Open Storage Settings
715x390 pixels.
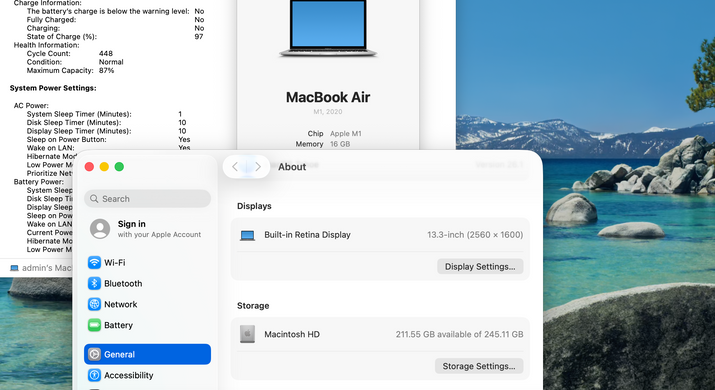pyautogui.click(x=479, y=366)
